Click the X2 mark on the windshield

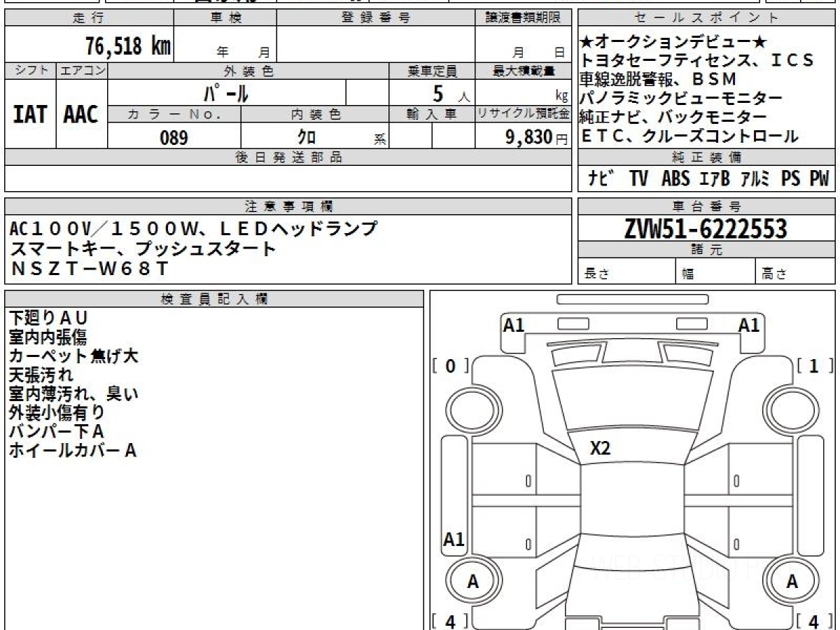coord(600,449)
